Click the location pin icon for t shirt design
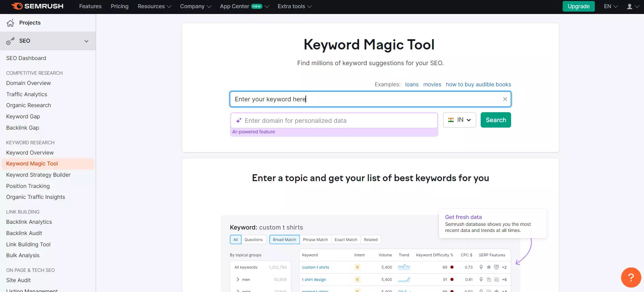 point(481,279)
